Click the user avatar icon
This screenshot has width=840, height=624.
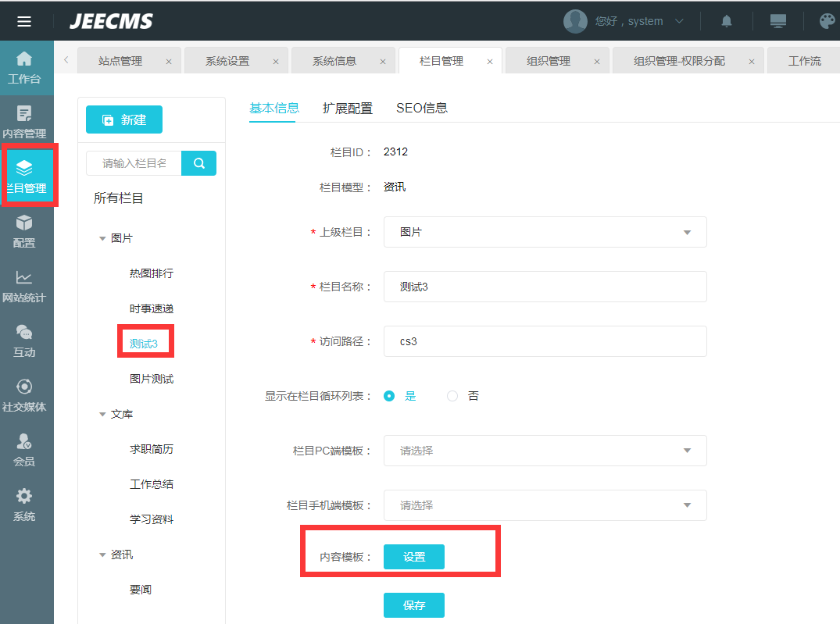(x=575, y=21)
